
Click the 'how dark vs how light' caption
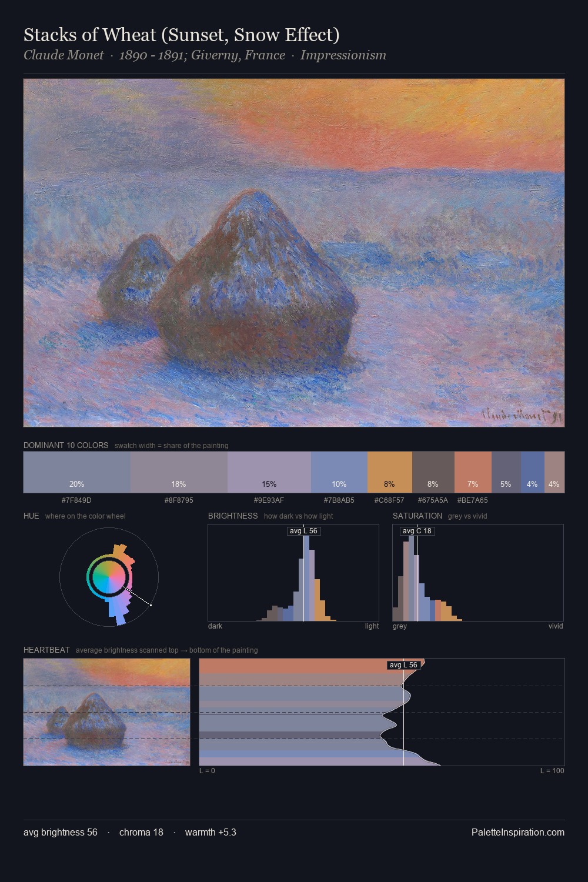pyautogui.click(x=299, y=516)
